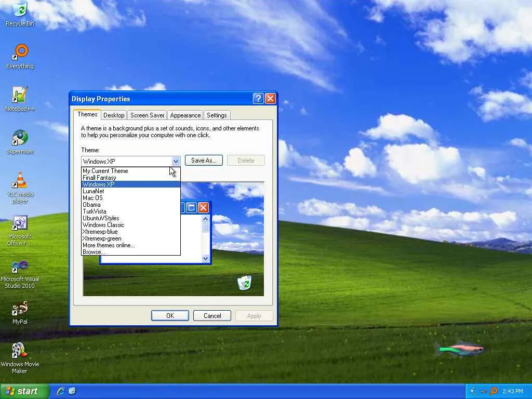Switch to the Settings tab
This screenshot has height=399, width=532.
(217, 115)
